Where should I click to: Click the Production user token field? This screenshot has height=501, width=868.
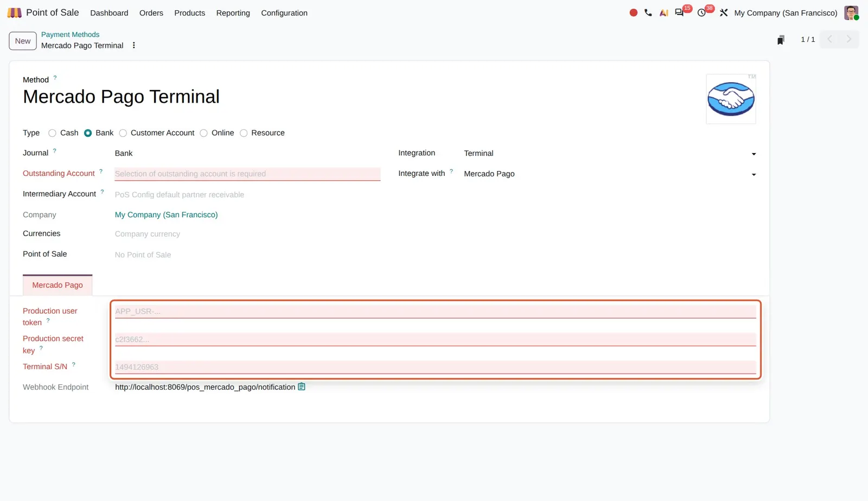tap(435, 312)
